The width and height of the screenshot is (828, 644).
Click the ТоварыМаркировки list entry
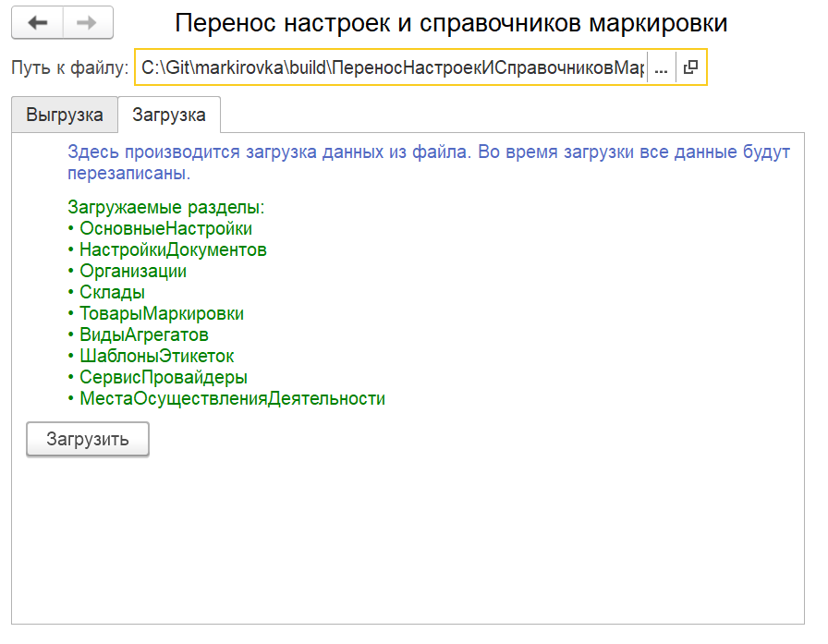(162, 313)
